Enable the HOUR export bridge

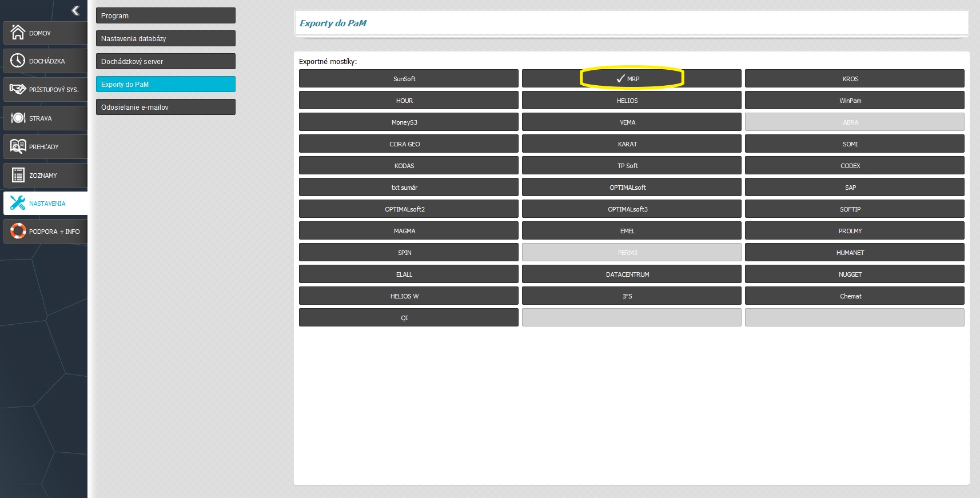click(x=409, y=100)
